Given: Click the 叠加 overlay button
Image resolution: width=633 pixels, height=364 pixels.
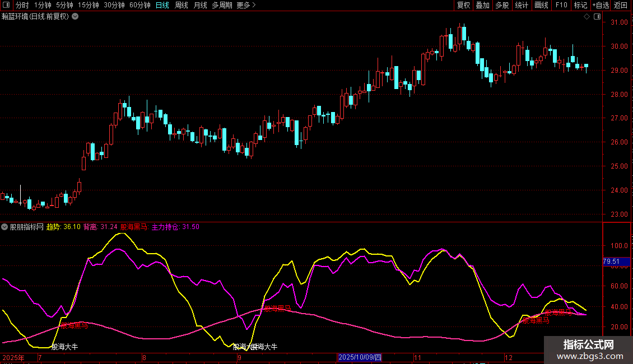Looking at the screenshot, I should (482, 5).
